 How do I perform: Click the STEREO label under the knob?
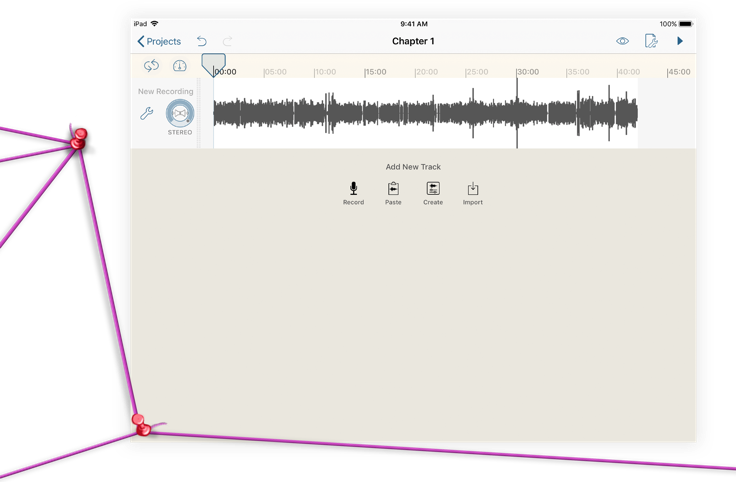tap(180, 132)
